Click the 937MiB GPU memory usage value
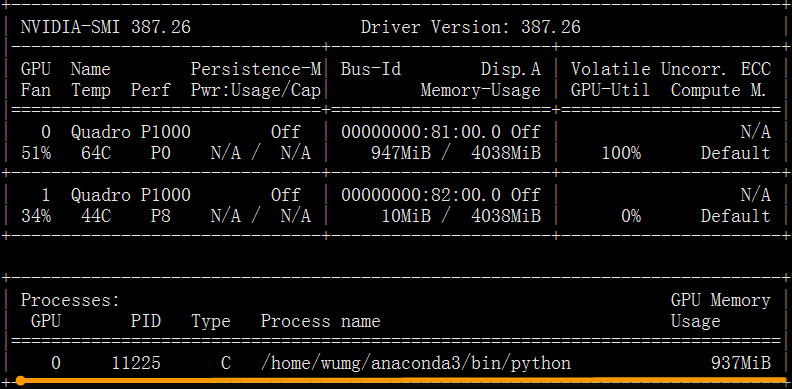Viewport: 792px width, 389px height. (740, 363)
